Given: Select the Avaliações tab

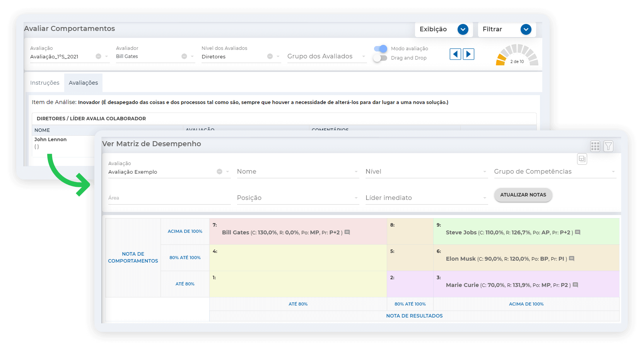Looking at the screenshot, I should point(83,83).
